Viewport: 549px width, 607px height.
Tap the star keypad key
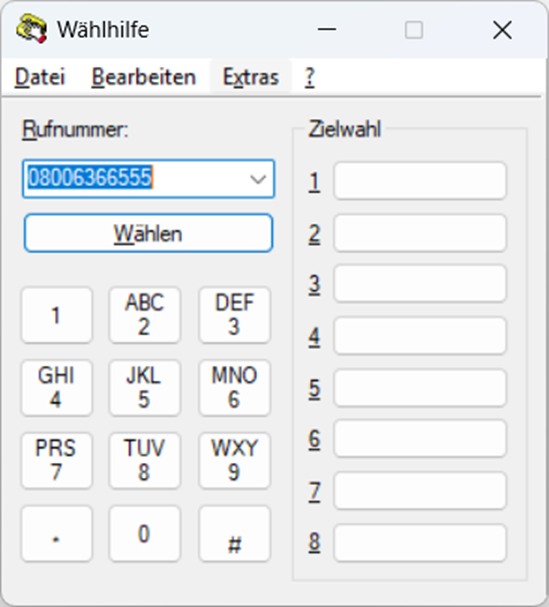click(x=57, y=533)
